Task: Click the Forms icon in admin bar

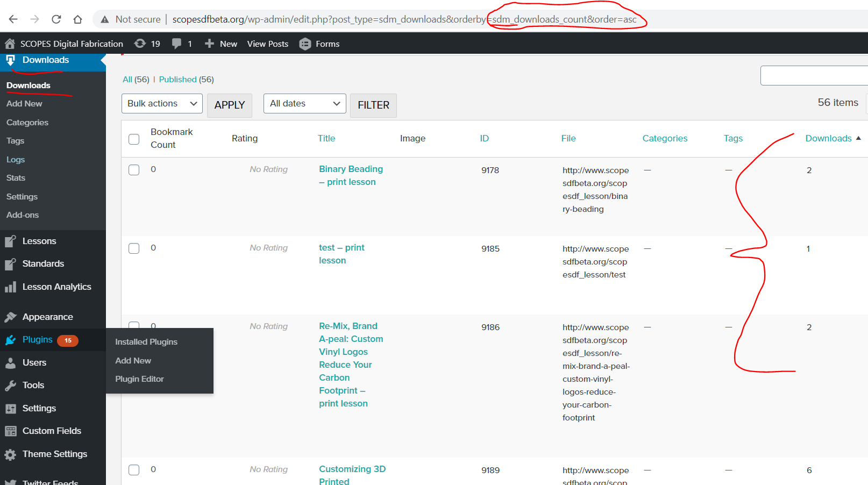Action: (305, 44)
